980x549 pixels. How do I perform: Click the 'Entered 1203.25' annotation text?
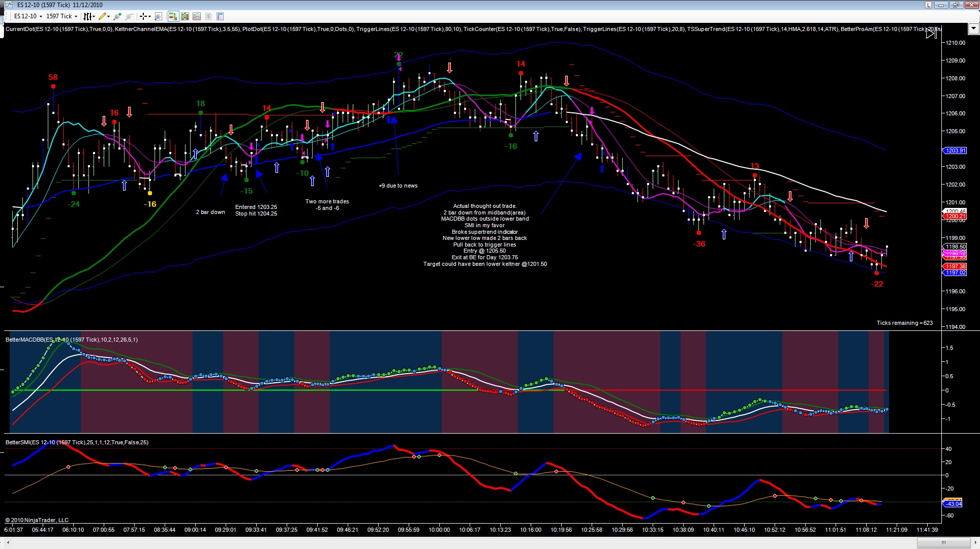256,207
